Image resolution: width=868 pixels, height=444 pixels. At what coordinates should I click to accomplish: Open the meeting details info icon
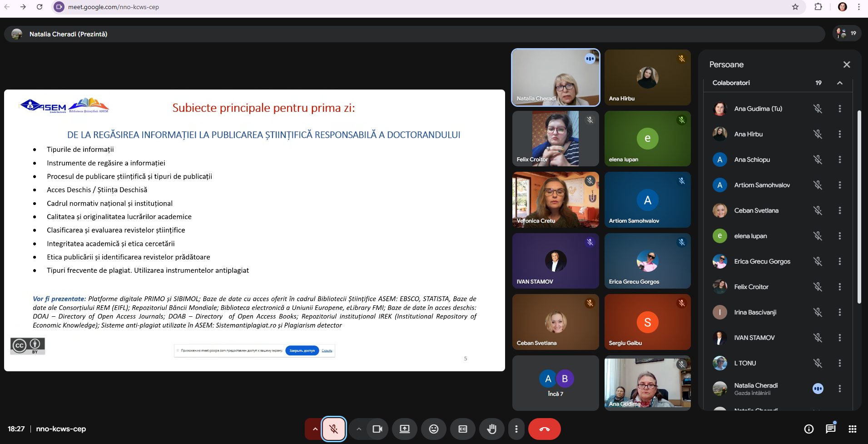pyautogui.click(x=808, y=429)
